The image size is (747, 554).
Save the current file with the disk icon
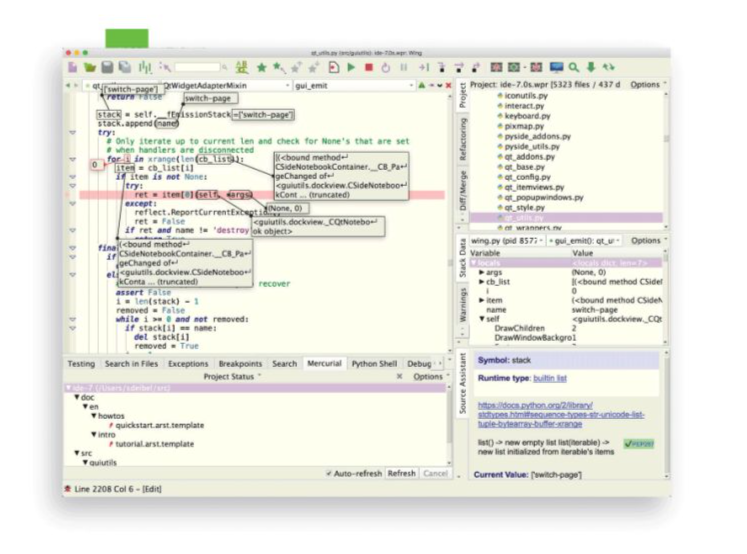[108, 68]
